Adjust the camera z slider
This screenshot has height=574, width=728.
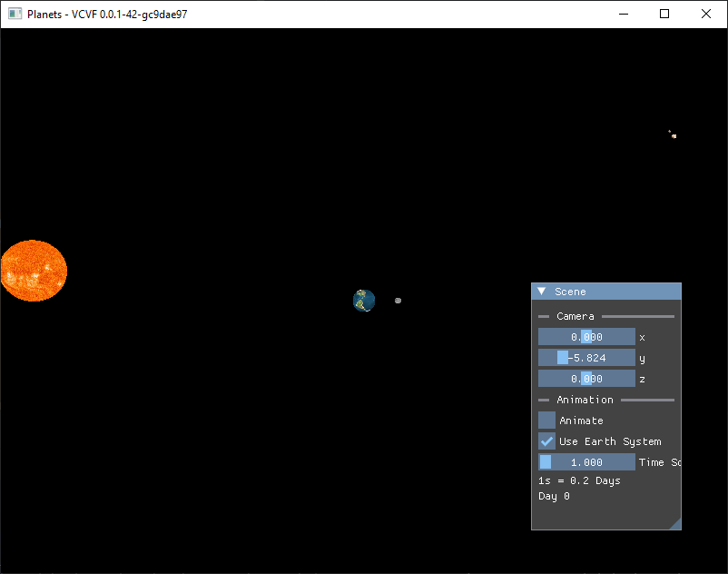tap(585, 378)
